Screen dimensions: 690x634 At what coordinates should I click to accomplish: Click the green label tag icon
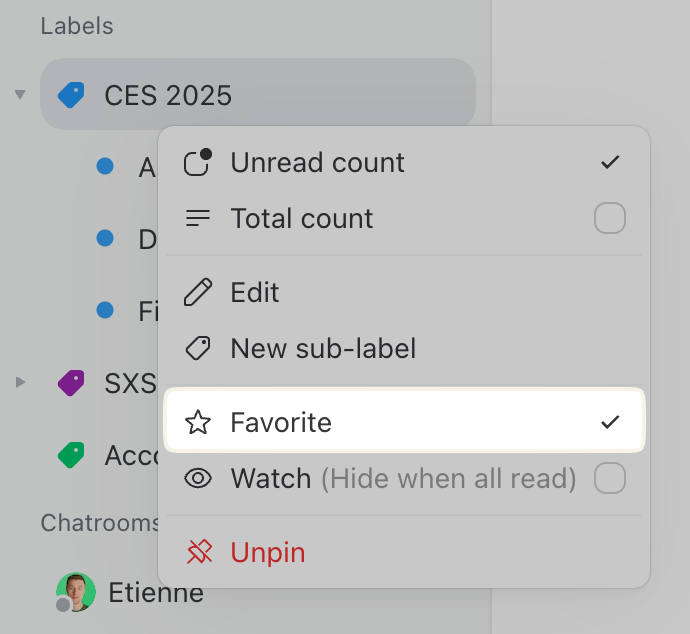coord(71,456)
